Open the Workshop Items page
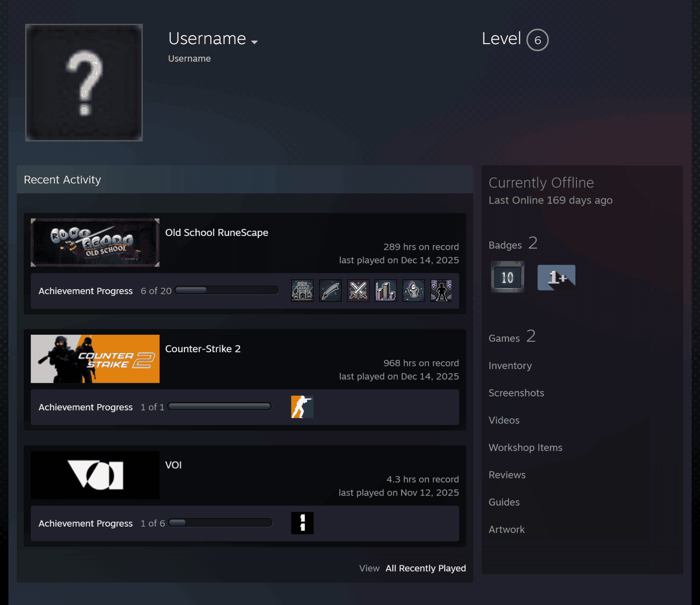700x605 pixels. (x=525, y=447)
